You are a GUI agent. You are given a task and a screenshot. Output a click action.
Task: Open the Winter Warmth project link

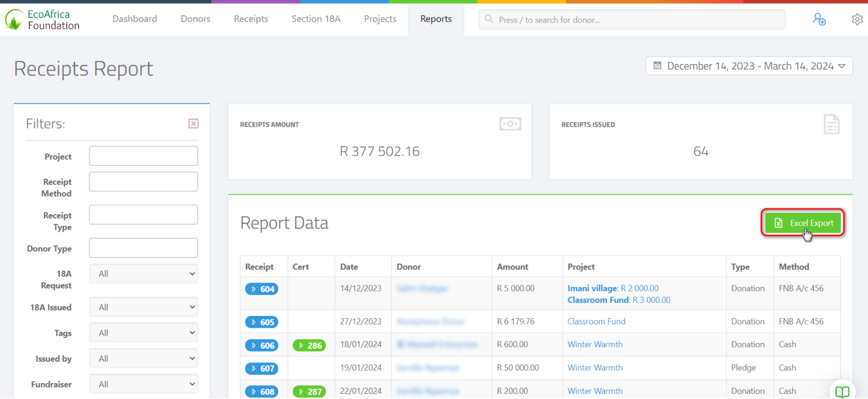click(x=594, y=344)
